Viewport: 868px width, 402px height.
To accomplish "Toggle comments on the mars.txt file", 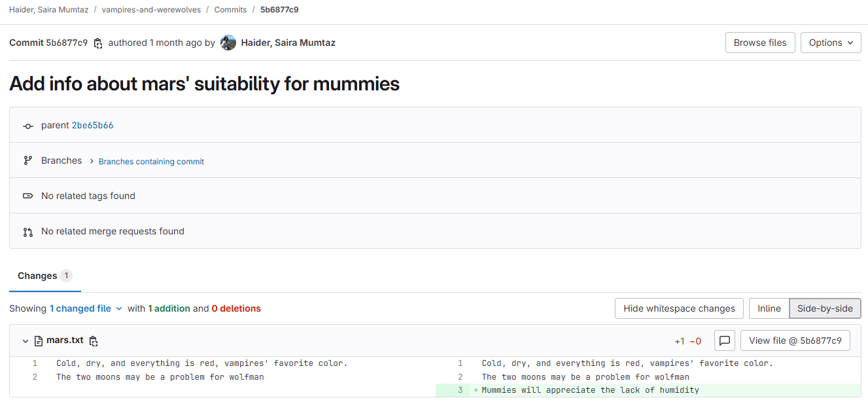I will point(725,340).
